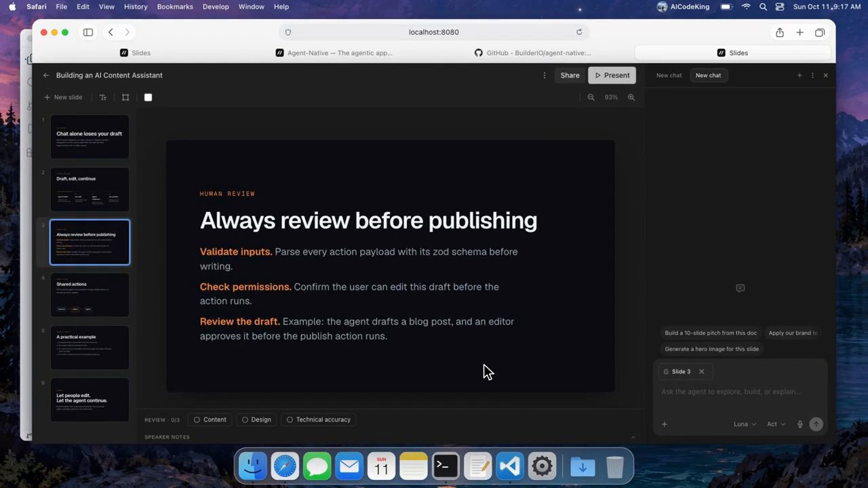Start a new chat with the panel plus icon
This screenshot has height=488, width=868.
[800, 75]
